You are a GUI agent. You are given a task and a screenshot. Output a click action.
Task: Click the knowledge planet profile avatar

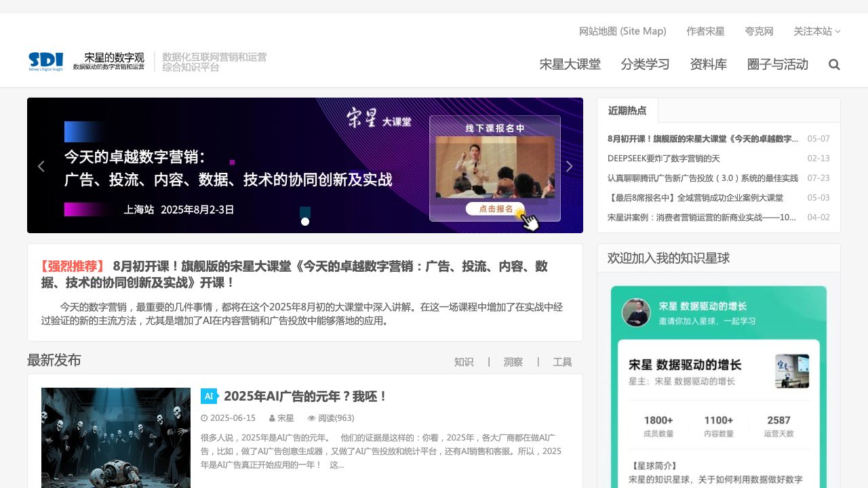636,312
